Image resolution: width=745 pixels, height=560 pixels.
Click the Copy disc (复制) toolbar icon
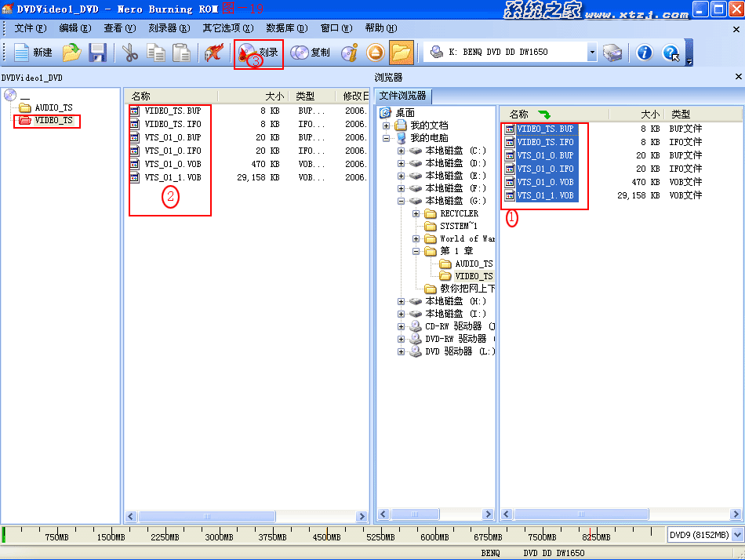click(x=310, y=53)
